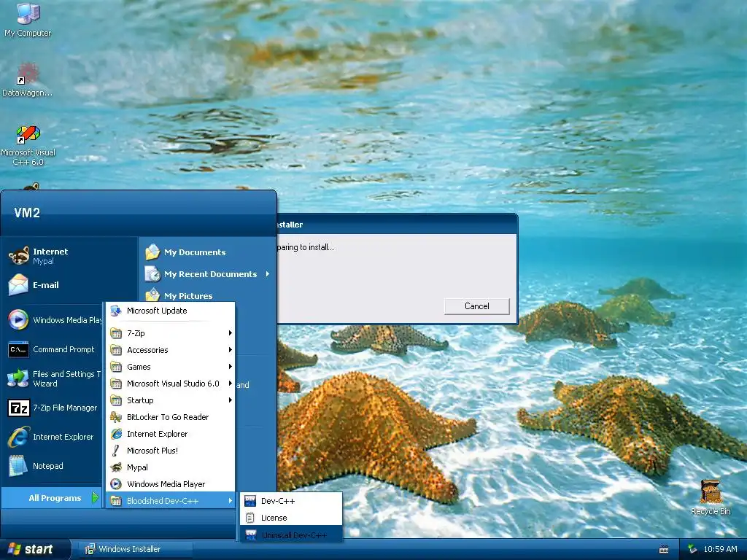Image resolution: width=747 pixels, height=560 pixels.
Task: Launch Mypal from All Programs list
Action: point(171,467)
